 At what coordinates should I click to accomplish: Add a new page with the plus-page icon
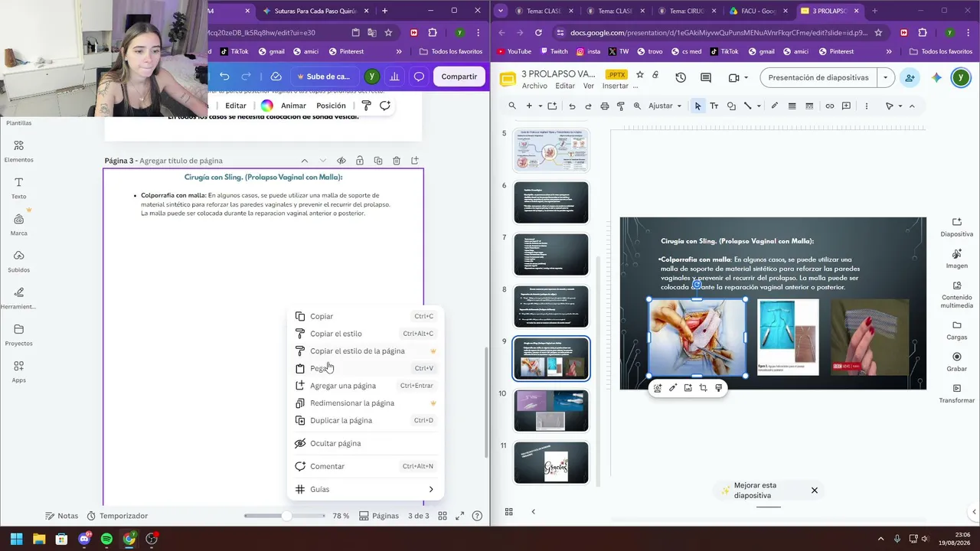pos(415,161)
